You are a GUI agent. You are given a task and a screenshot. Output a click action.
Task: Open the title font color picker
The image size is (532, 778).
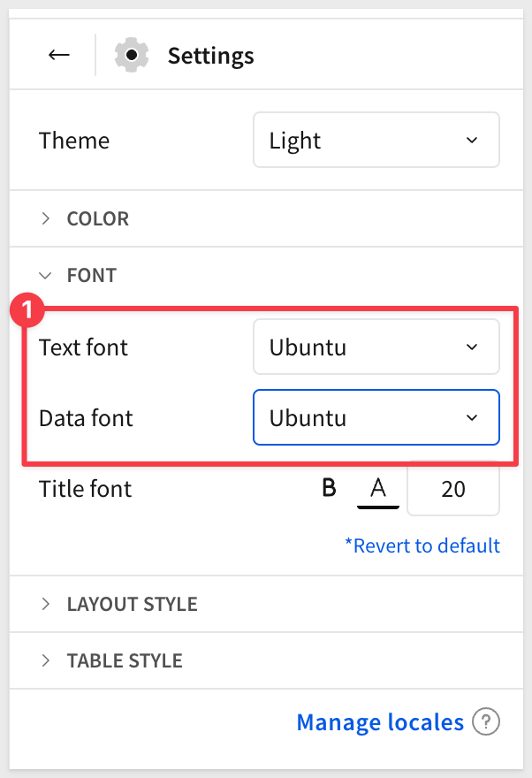click(378, 489)
